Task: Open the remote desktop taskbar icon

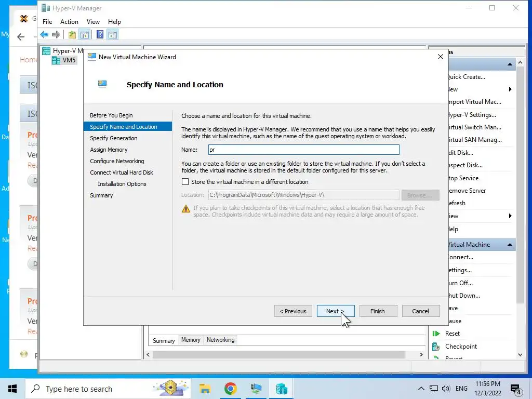Action: [x=256, y=389]
